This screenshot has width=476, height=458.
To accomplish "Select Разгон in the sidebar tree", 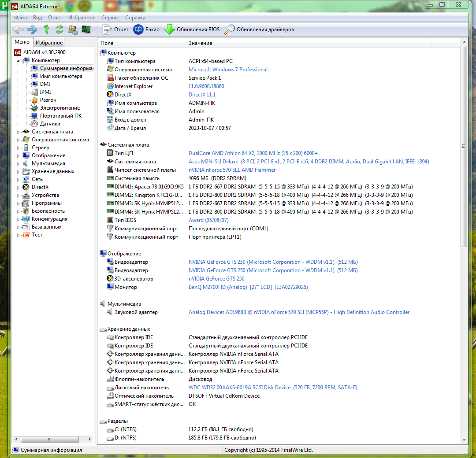I will pyautogui.click(x=48, y=100).
